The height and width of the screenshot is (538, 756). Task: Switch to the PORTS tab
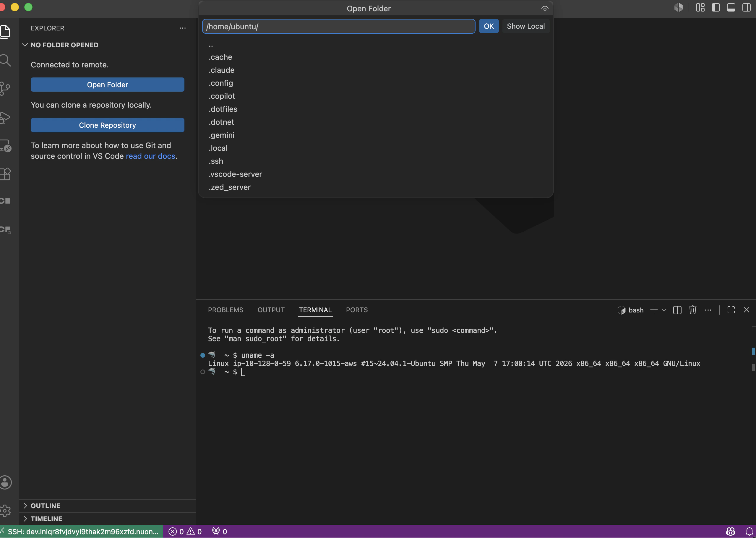tap(357, 310)
